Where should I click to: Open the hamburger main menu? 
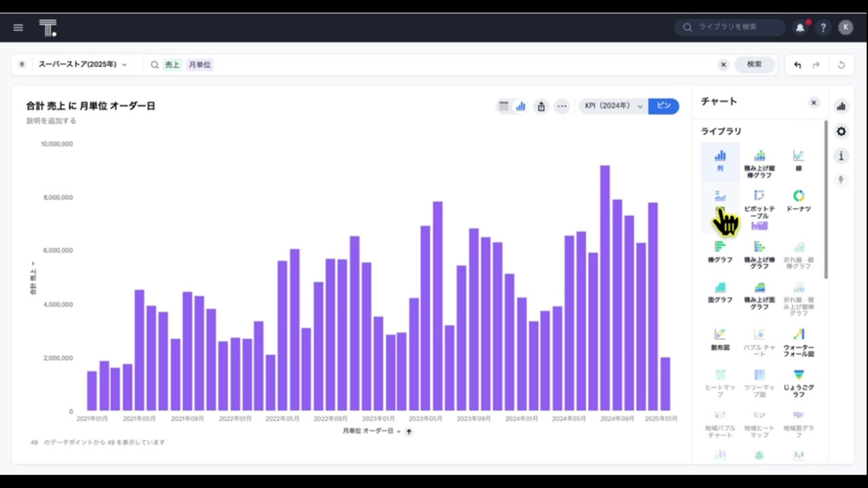click(x=18, y=27)
